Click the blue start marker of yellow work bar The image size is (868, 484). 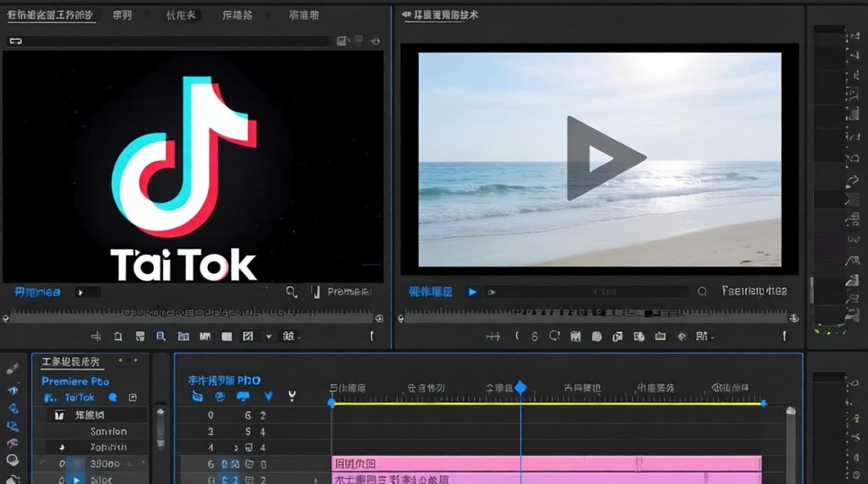click(331, 403)
